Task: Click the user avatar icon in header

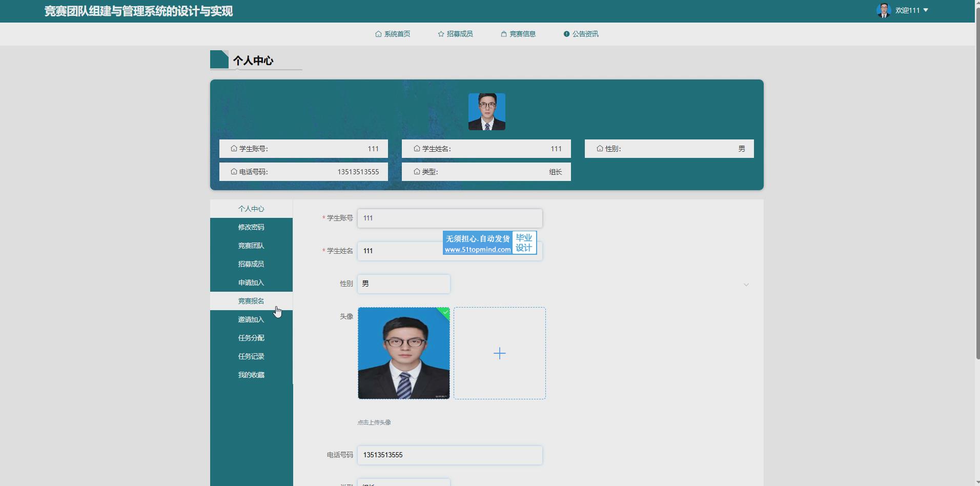Action: 883,10
